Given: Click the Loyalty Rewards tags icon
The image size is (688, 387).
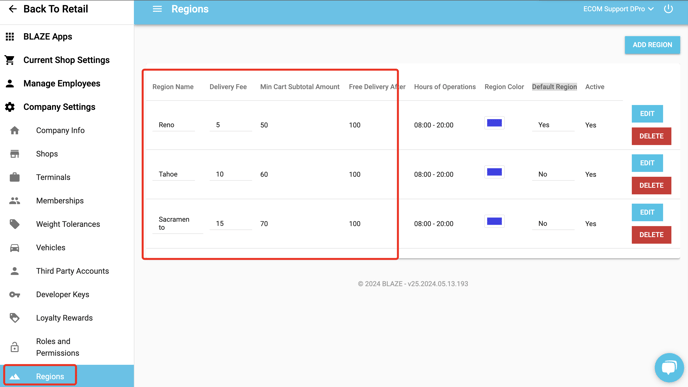Looking at the screenshot, I should [x=14, y=318].
